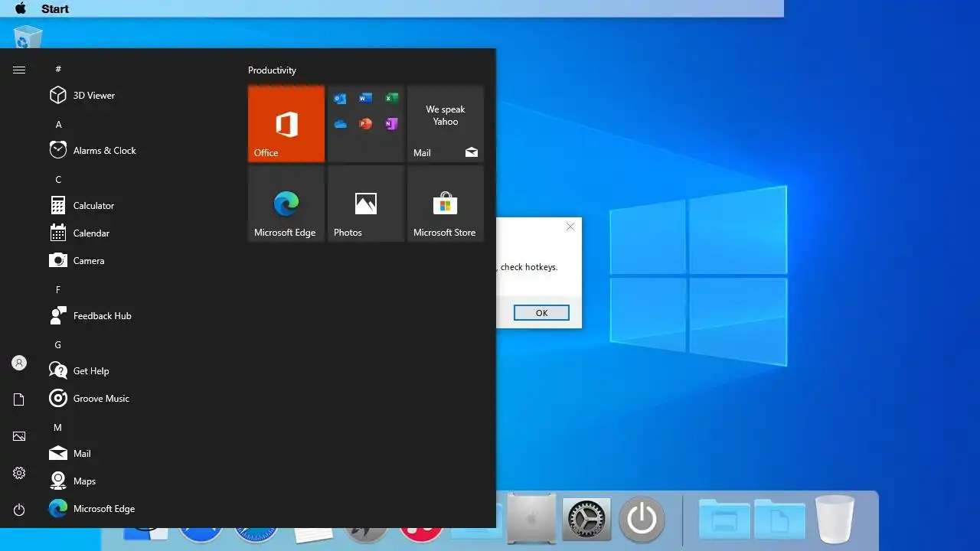This screenshot has height=551, width=980.
Task: Open the Microsoft Edge tile
Action: (286, 204)
